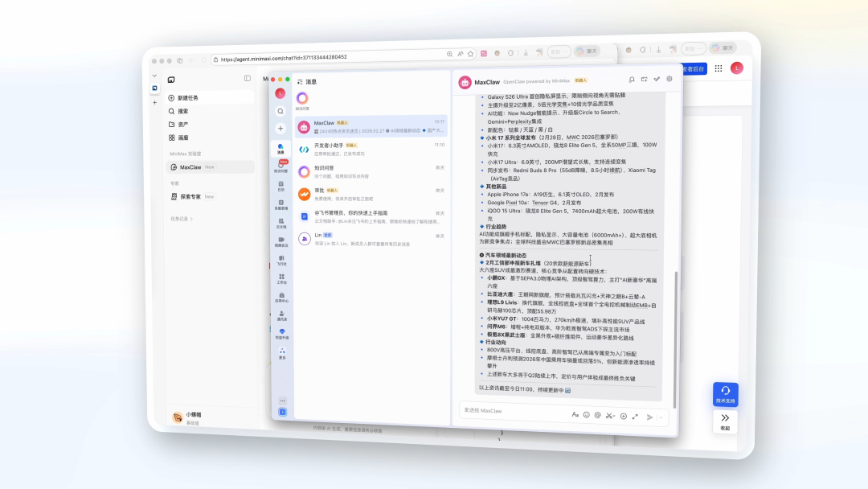Open chat settings gear in MaxClaw header
868x489 pixels.
[669, 79]
